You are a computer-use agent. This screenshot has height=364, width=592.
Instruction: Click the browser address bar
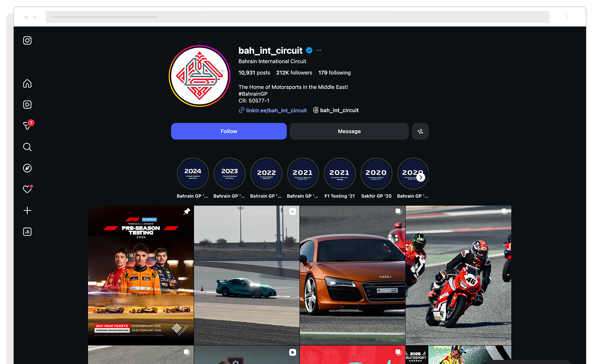pos(296,17)
